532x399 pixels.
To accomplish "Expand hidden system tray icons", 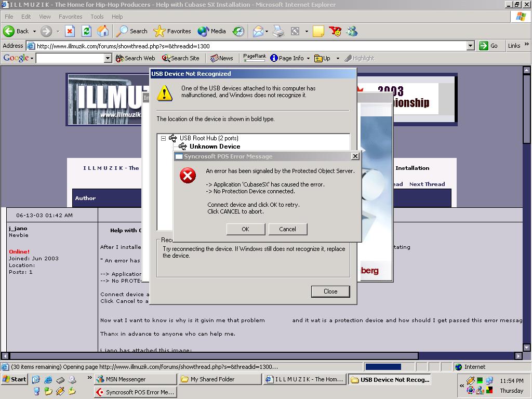I will pos(462,386).
